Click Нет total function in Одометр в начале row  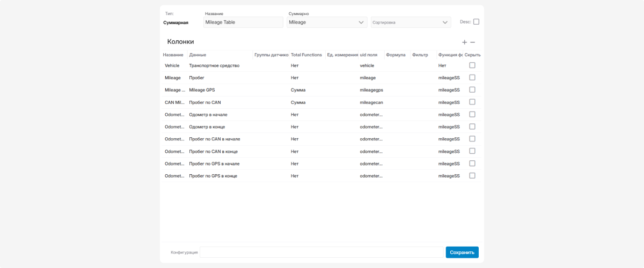coord(295,115)
